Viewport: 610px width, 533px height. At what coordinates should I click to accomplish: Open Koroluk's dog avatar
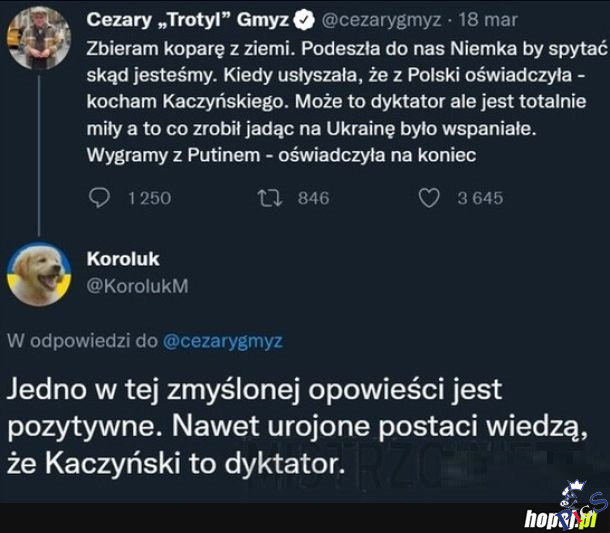(x=38, y=273)
